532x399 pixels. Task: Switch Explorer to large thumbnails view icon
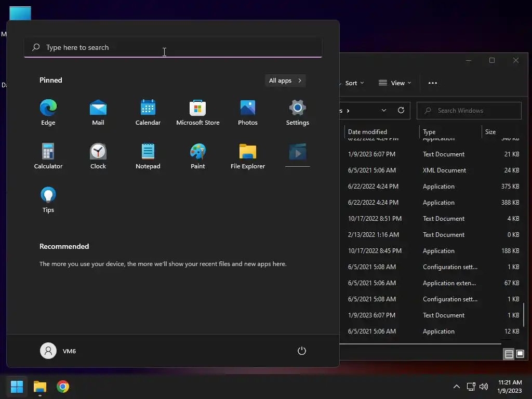(520, 354)
